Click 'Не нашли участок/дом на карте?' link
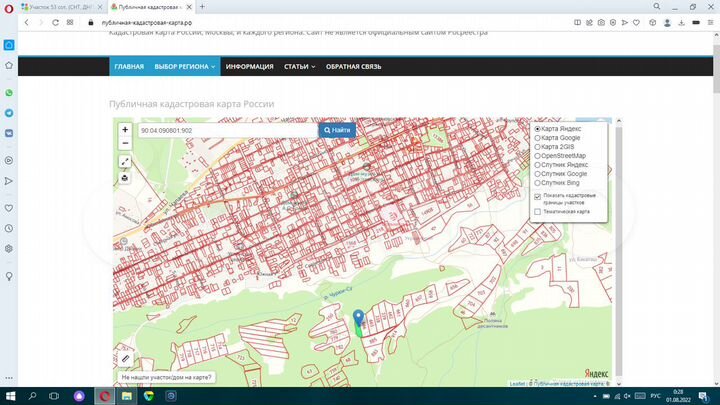The width and height of the screenshot is (720, 405). 167,377
